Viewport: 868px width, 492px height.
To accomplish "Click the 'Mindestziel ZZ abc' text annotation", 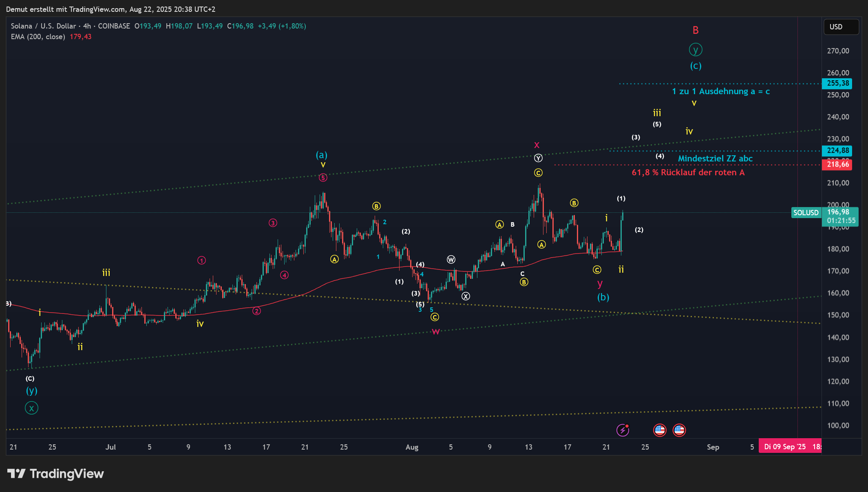I will tap(715, 159).
